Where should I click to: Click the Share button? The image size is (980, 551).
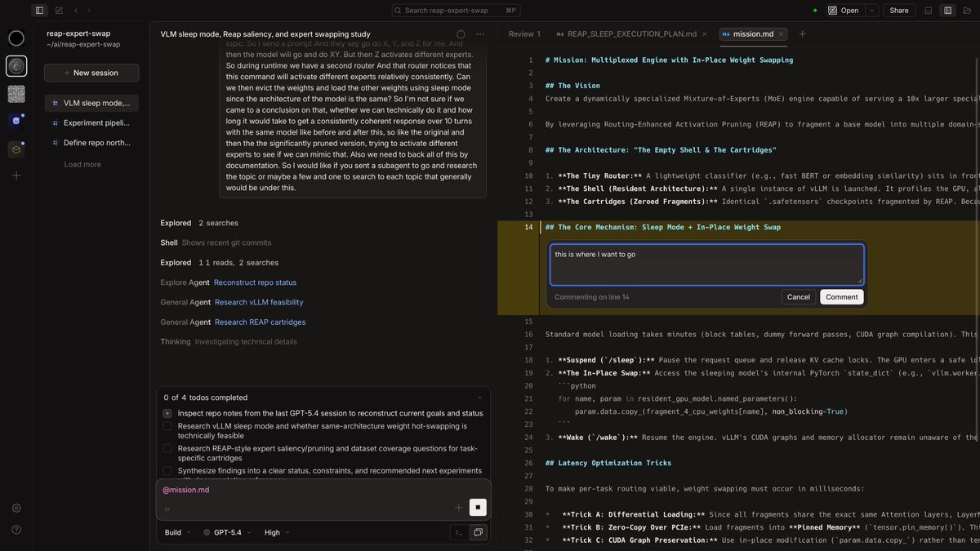899,11
